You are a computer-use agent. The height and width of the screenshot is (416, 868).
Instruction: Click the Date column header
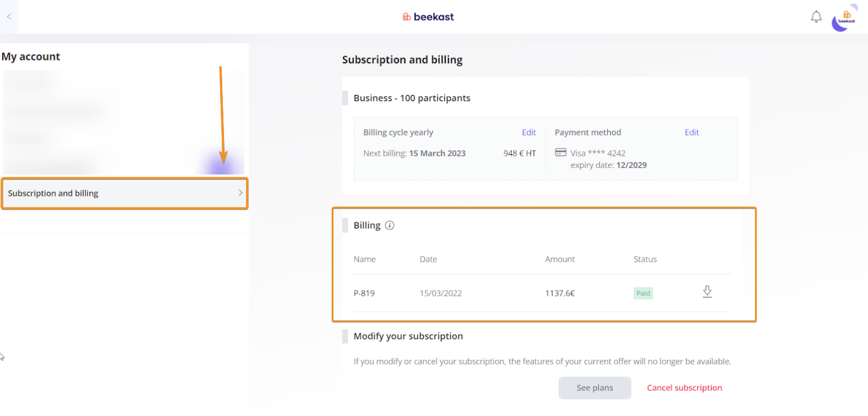428,259
